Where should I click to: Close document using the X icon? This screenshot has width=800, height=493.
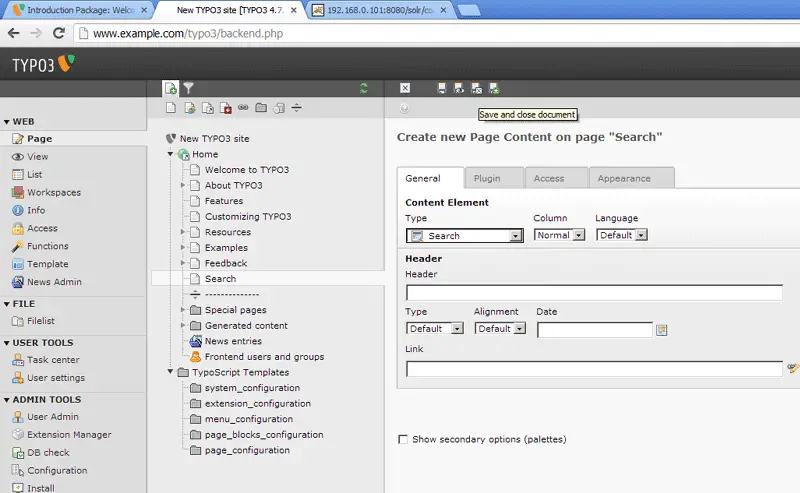click(x=405, y=88)
